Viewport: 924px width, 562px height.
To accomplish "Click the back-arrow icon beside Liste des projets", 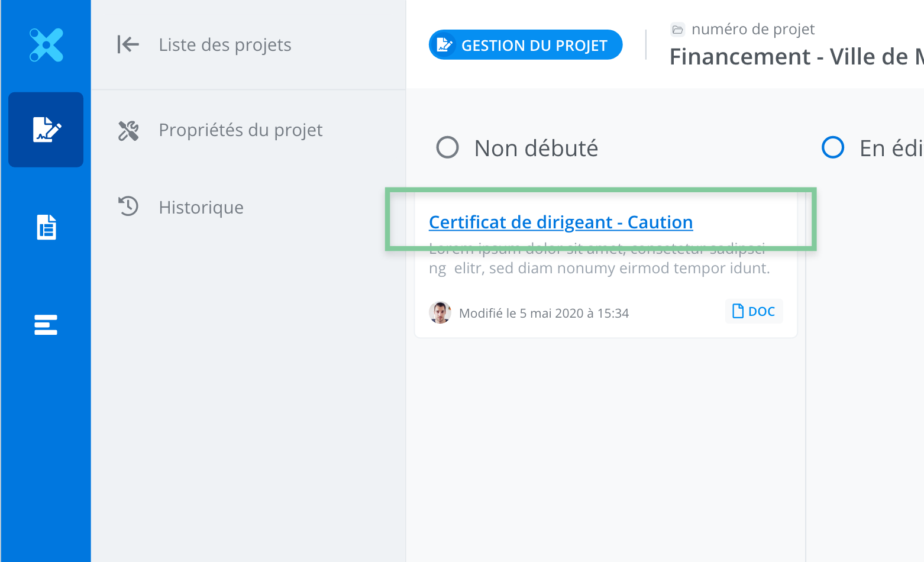I will (x=128, y=44).
